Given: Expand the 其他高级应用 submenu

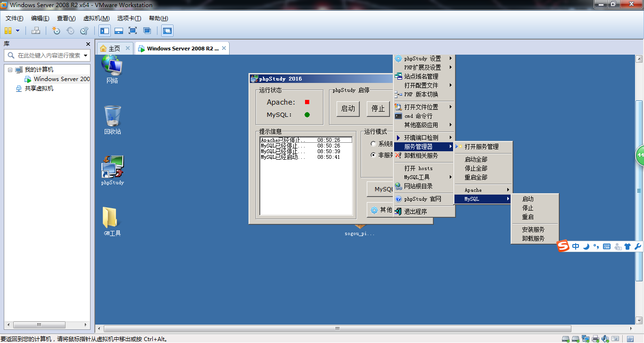Looking at the screenshot, I should (x=424, y=125).
